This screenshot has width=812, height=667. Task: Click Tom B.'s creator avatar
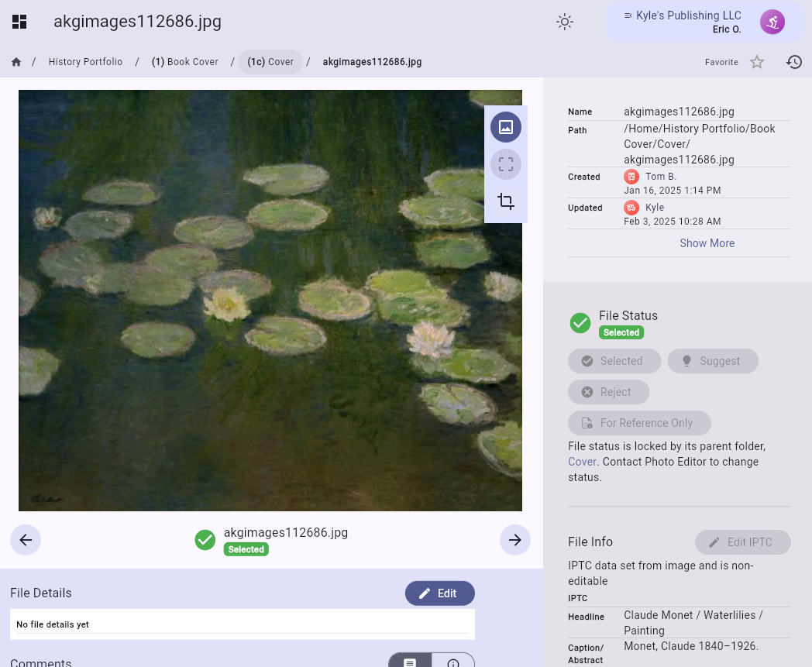631,177
